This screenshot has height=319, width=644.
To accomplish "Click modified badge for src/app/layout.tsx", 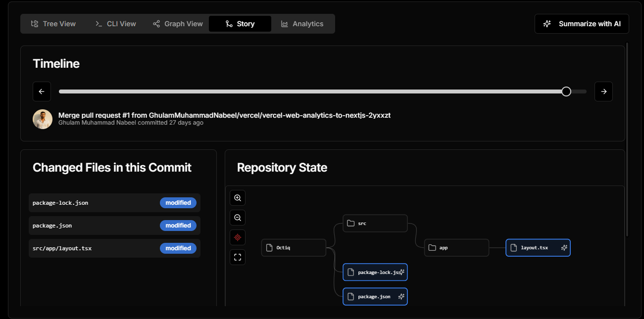I will pos(178,248).
